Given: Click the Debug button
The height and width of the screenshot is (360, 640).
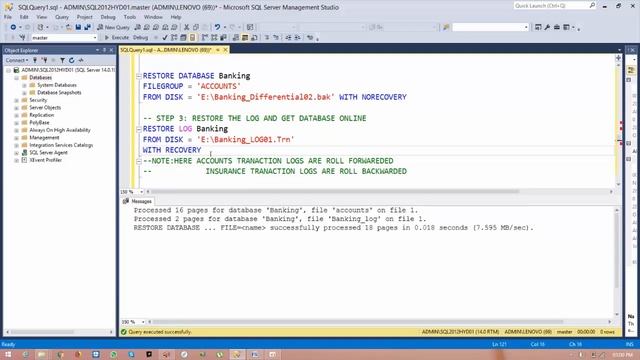Looking at the screenshot, I should click(x=140, y=38).
